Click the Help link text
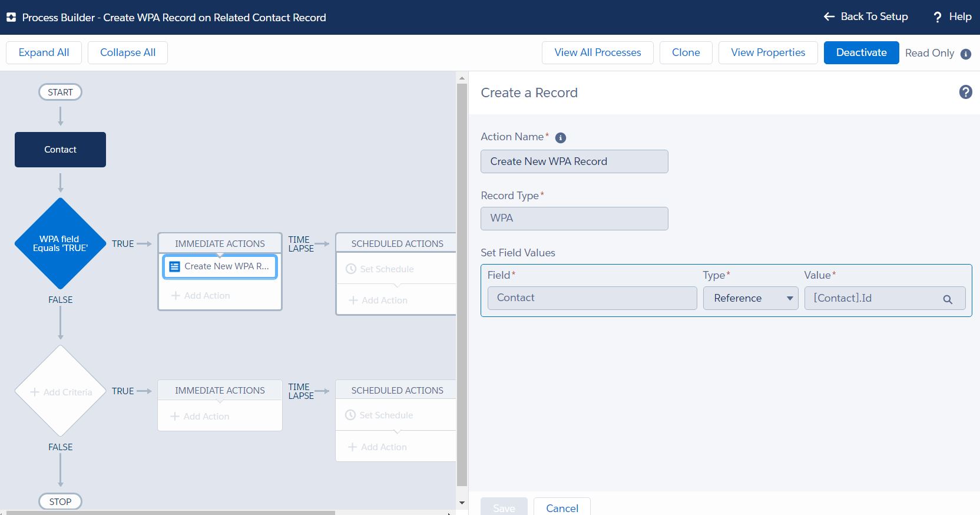Screen dimensions: 980x515 [960, 16]
